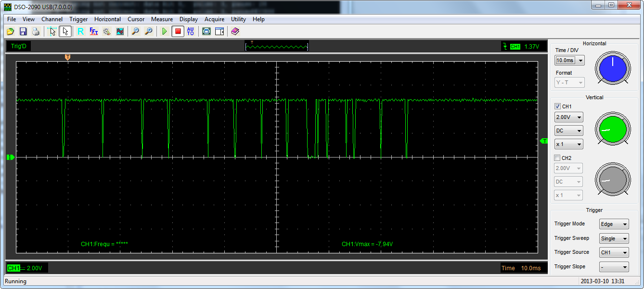This screenshot has height=289, width=644.
Task: Open the Trigger menu
Action: point(78,19)
